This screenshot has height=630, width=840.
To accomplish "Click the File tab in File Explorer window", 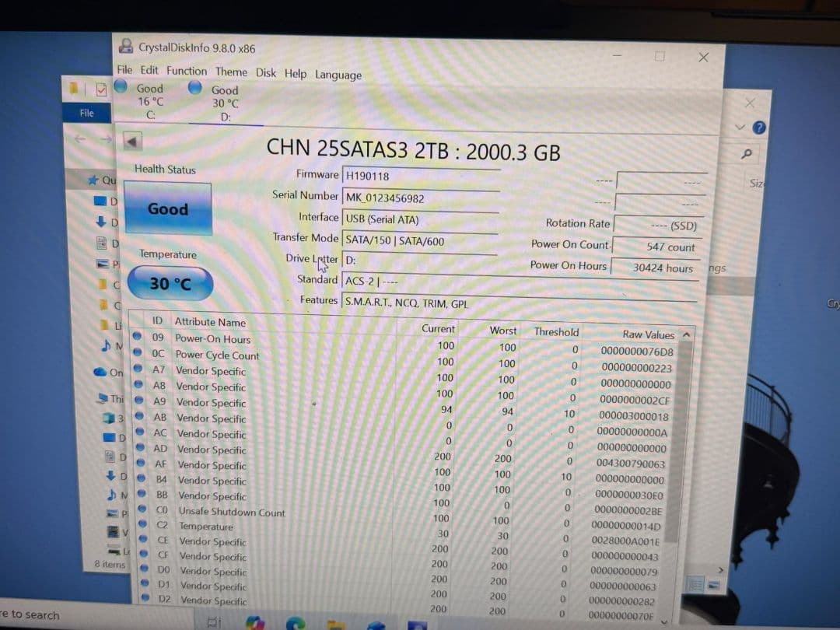I will pyautogui.click(x=87, y=113).
